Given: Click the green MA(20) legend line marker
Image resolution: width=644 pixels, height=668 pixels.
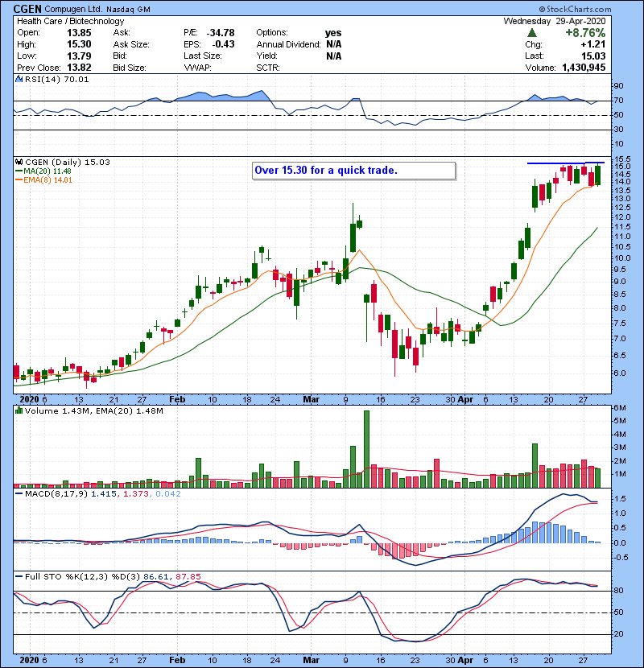Looking at the screenshot, I should tap(19, 171).
